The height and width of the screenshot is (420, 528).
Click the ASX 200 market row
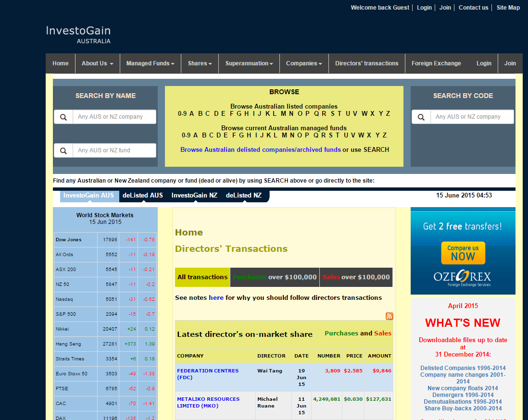105,270
